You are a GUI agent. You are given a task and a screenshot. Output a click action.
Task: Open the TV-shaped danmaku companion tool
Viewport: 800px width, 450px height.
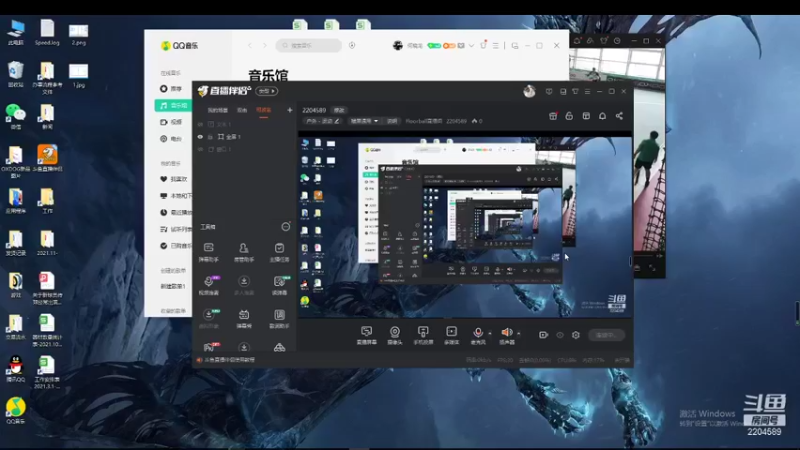point(244,318)
